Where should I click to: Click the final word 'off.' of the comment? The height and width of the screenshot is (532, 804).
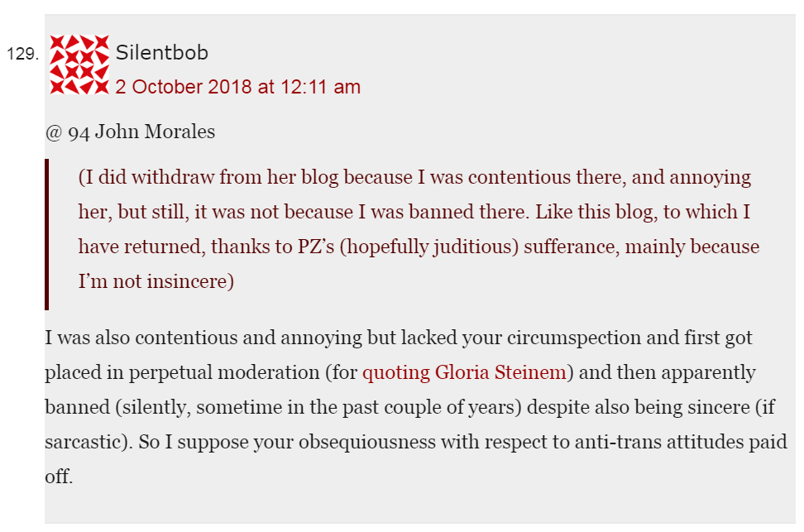[x=59, y=477]
